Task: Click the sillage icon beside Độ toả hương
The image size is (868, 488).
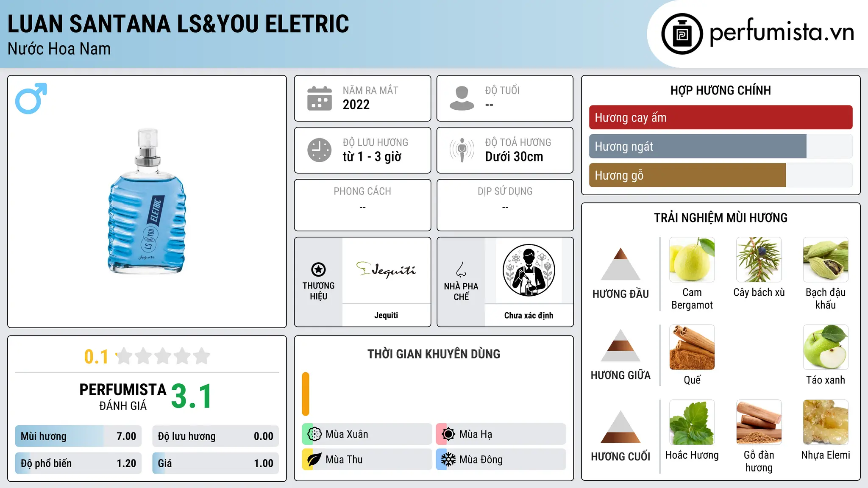Action: pos(462,150)
